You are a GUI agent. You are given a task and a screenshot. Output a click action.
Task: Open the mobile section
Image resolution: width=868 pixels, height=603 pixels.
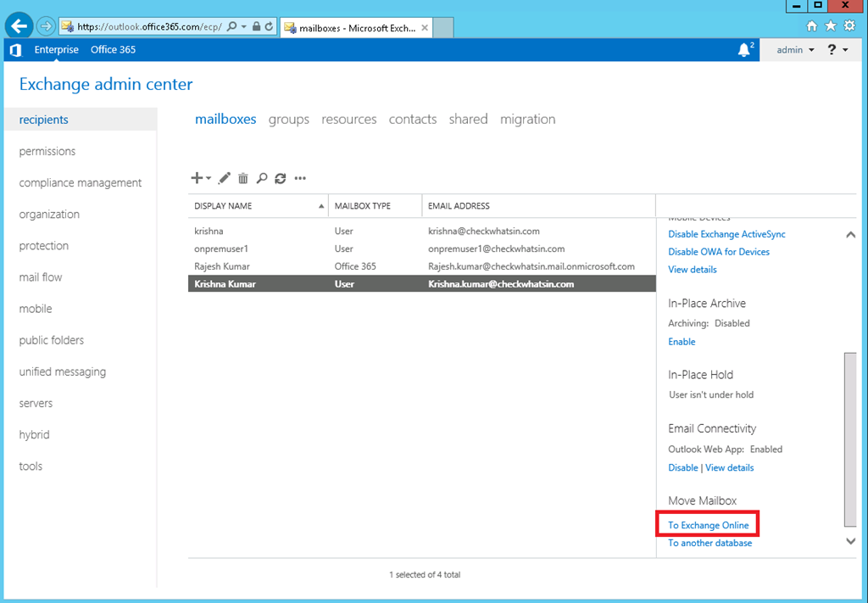pyautogui.click(x=36, y=309)
